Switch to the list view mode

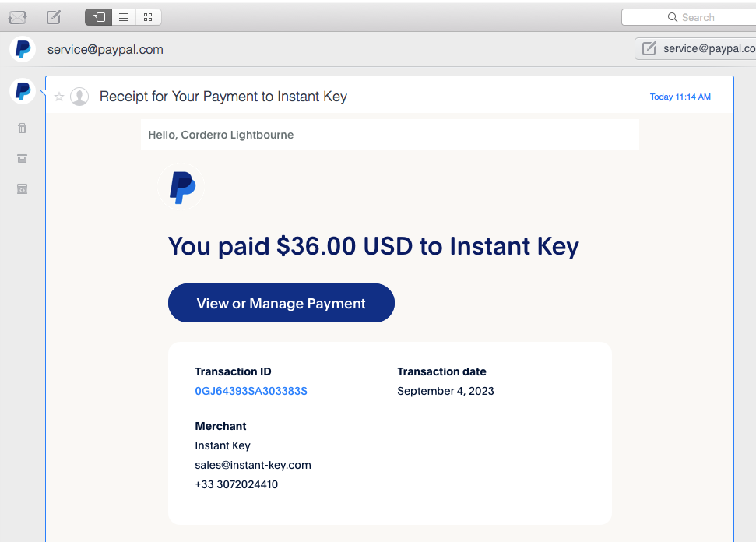[124, 16]
